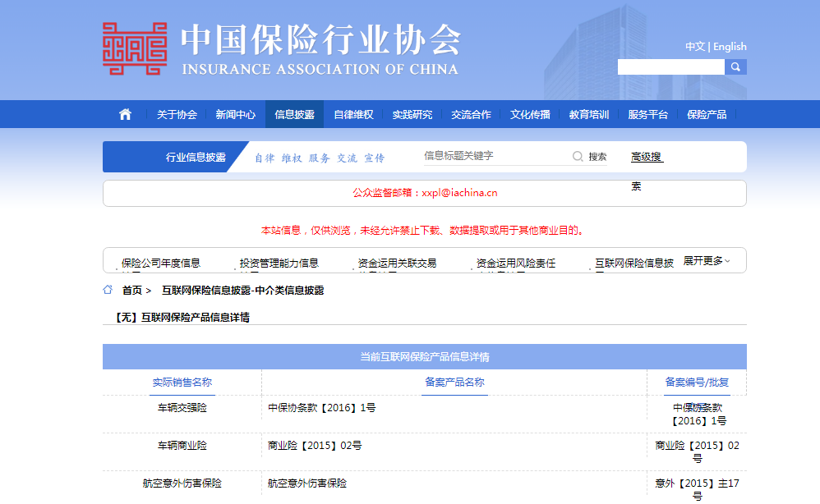Open the 保险产品 menu
The height and width of the screenshot is (504, 820).
click(x=707, y=114)
